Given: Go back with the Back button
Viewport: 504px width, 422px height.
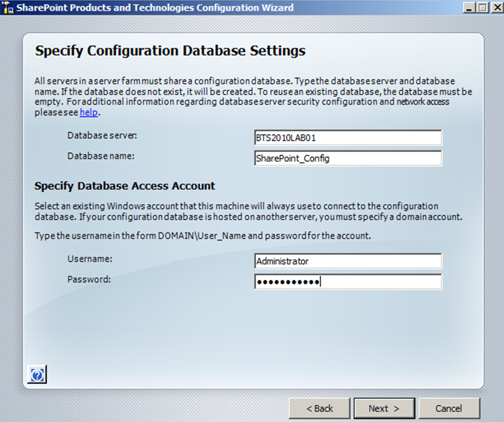Looking at the screenshot, I should point(319,409).
